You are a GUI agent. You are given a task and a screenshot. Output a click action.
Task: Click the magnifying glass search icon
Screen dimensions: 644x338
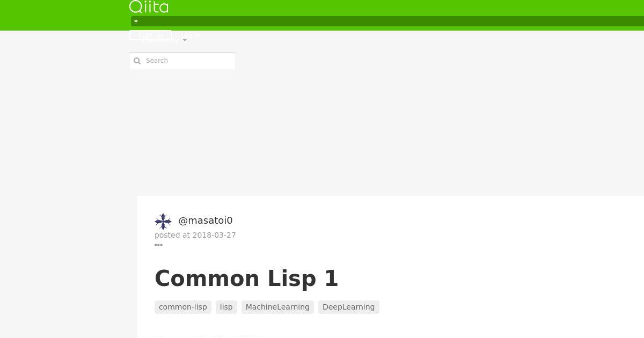pos(137,61)
